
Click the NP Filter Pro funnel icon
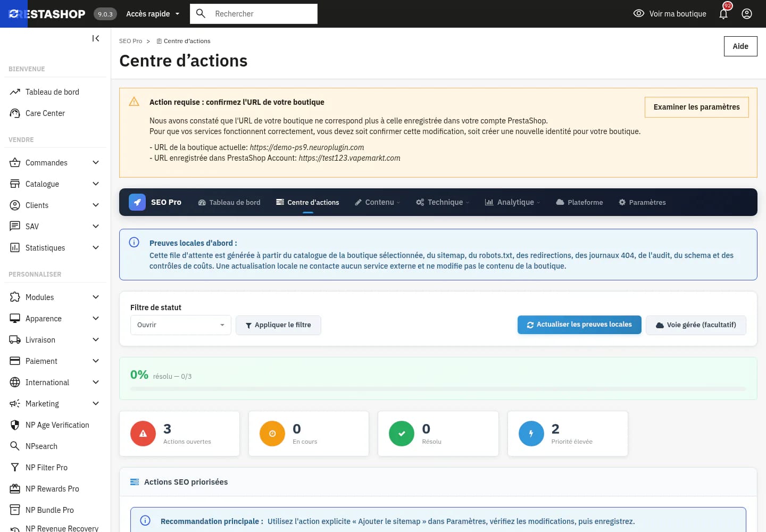click(15, 468)
